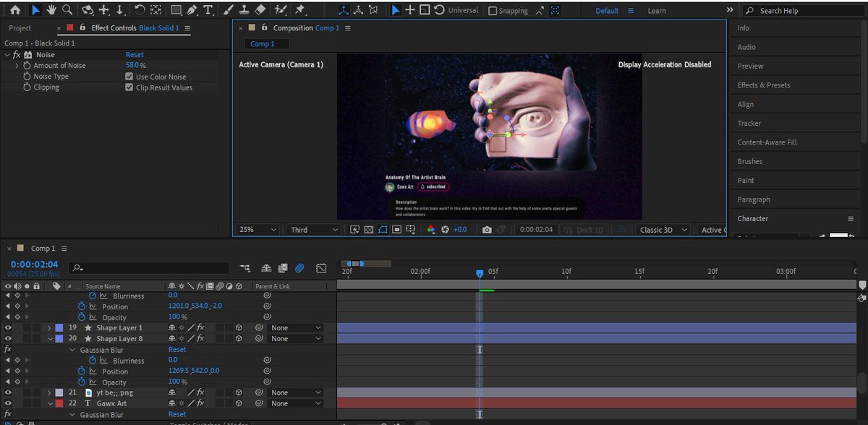Open the 25% magnification dropdown

257,229
